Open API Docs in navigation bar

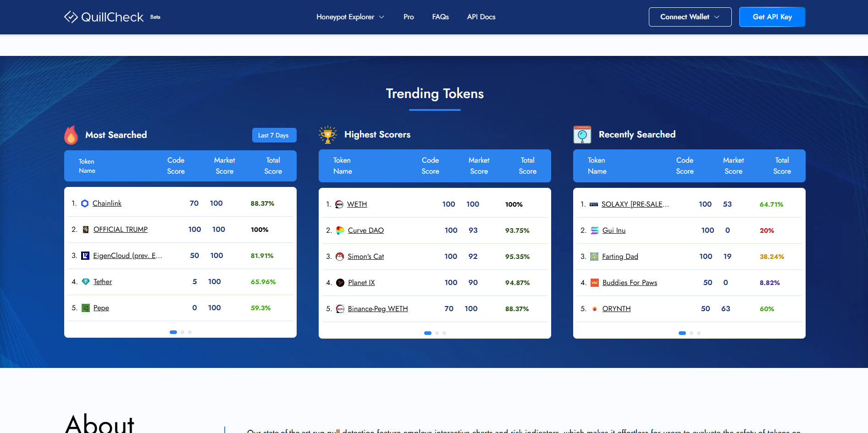(481, 17)
